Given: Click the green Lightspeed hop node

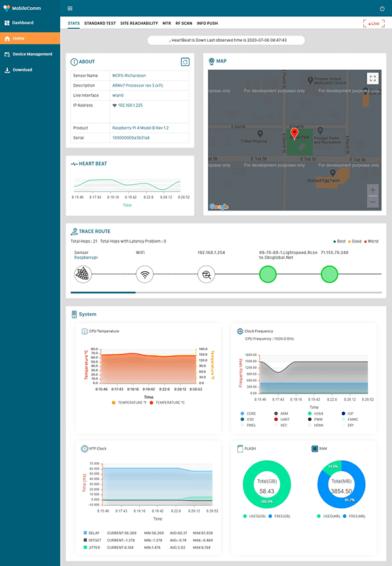Looking at the screenshot, I should point(269,275).
